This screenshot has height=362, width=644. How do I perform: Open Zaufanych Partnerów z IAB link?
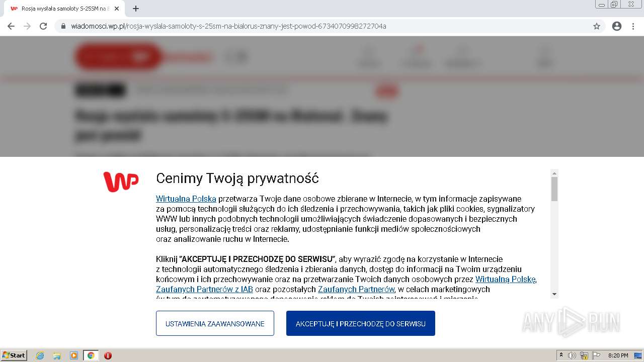pyautogui.click(x=204, y=289)
